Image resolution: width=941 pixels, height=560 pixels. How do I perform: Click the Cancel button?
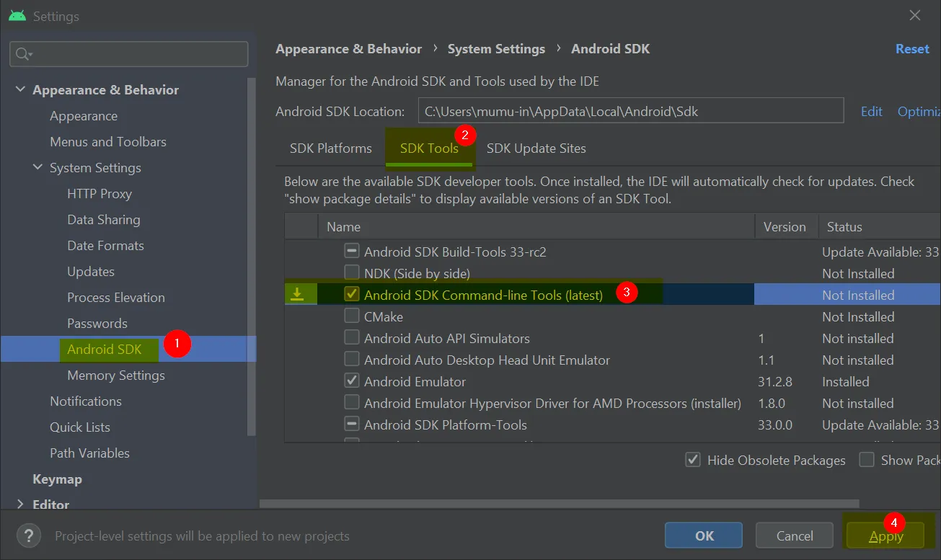point(794,535)
